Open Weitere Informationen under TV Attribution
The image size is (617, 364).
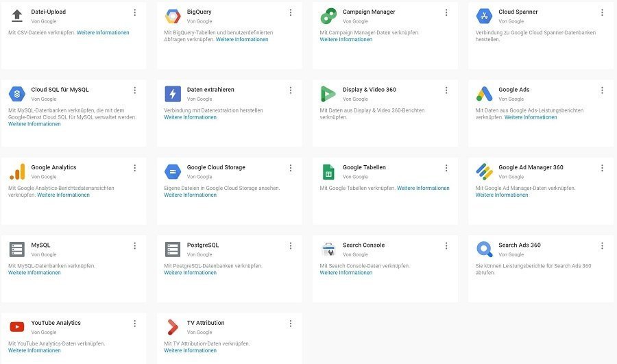point(190,350)
